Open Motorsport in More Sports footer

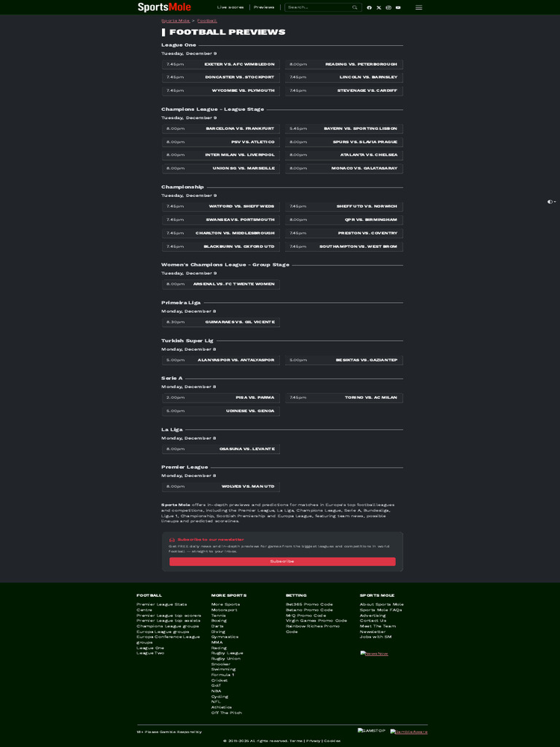click(x=225, y=610)
